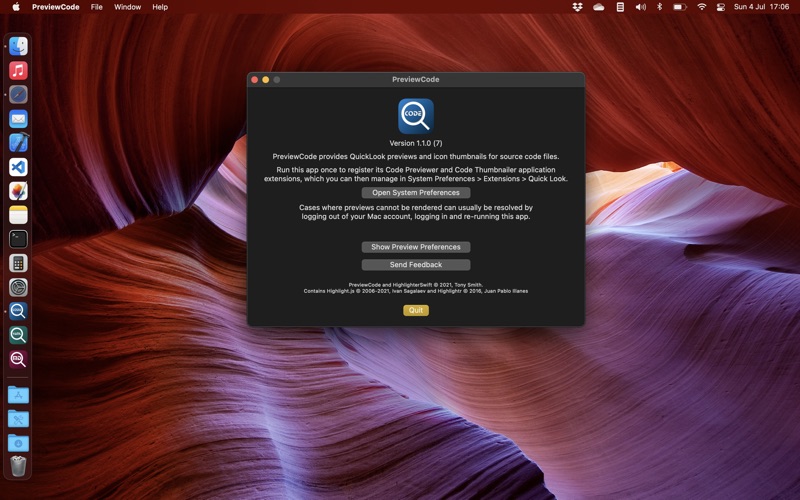Launch Xcode from the dock
Image resolution: width=800 pixels, height=500 pixels.
pyautogui.click(x=18, y=143)
